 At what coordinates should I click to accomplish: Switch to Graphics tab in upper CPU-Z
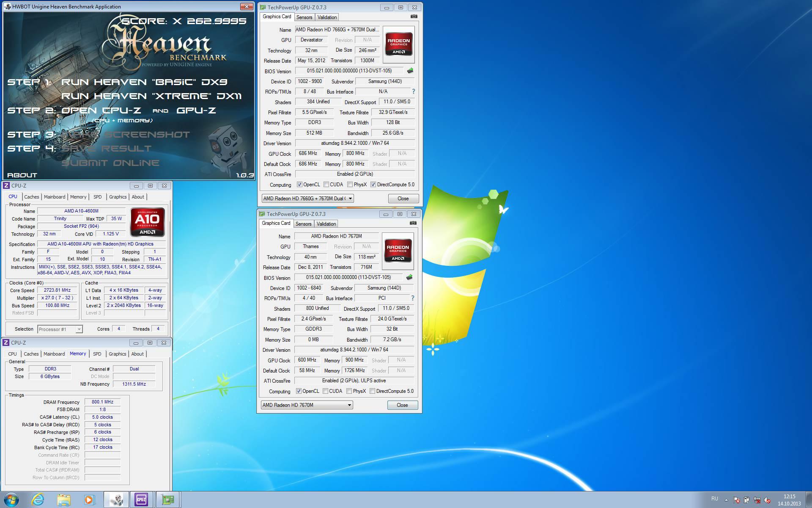(x=118, y=197)
